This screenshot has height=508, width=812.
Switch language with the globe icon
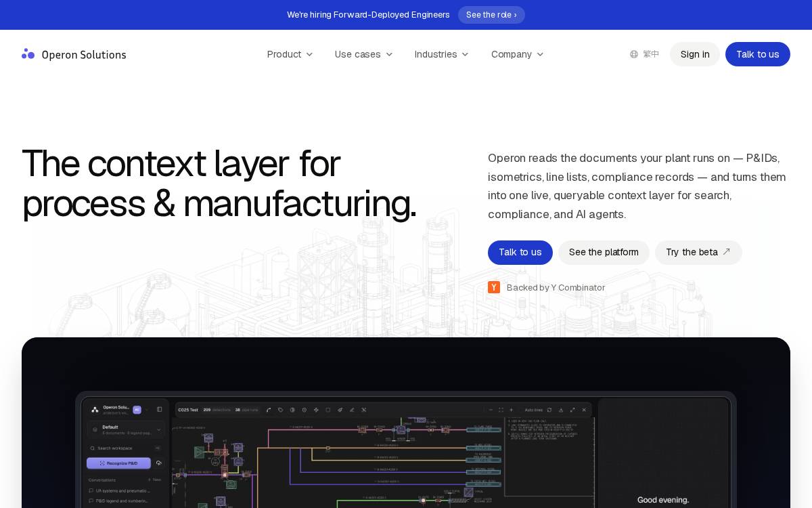click(x=634, y=54)
